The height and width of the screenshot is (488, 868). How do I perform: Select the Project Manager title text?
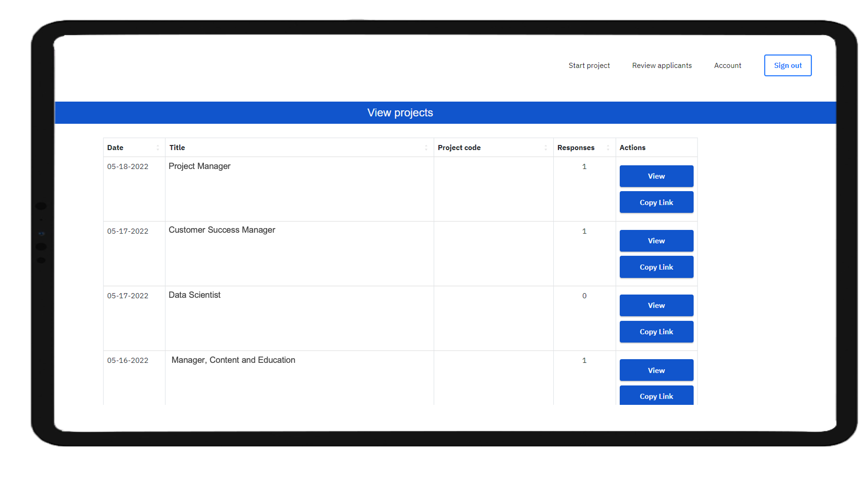coord(199,166)
